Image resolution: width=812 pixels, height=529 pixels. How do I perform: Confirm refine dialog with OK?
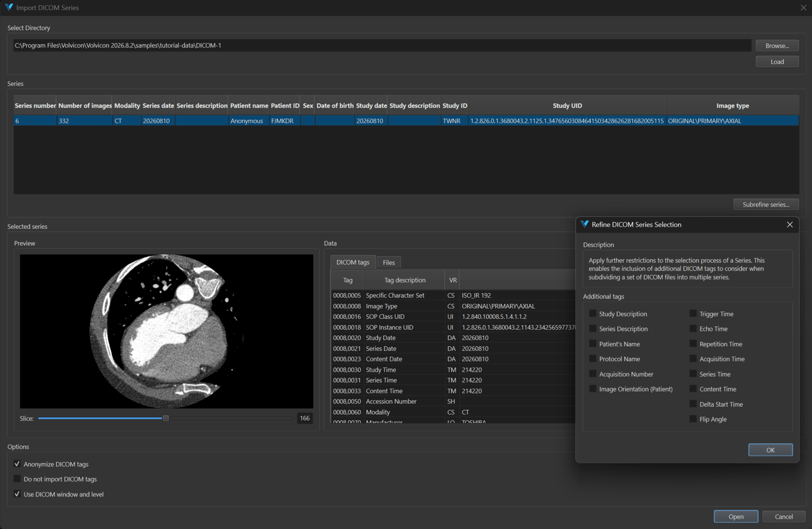coord(770,450)
